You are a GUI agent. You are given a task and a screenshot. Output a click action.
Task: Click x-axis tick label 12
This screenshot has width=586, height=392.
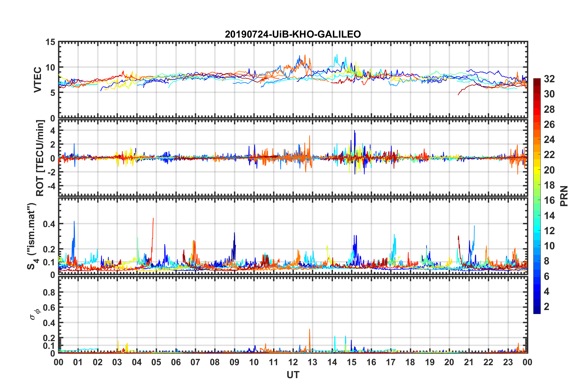pyautogui.click(x=293, y=362)
